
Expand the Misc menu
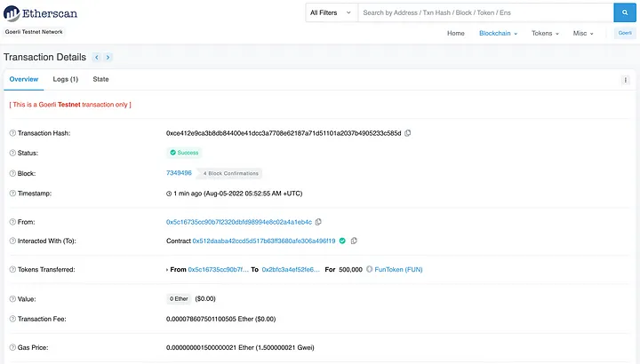tap(583, 34)
